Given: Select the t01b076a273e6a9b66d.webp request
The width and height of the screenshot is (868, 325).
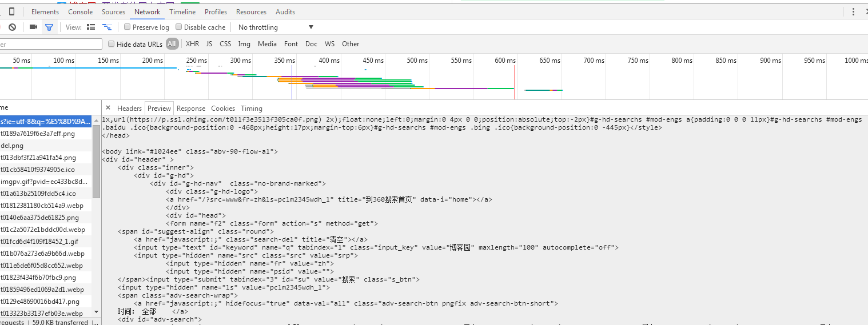Looking at the screenshot, I should [x=46, y=253].
